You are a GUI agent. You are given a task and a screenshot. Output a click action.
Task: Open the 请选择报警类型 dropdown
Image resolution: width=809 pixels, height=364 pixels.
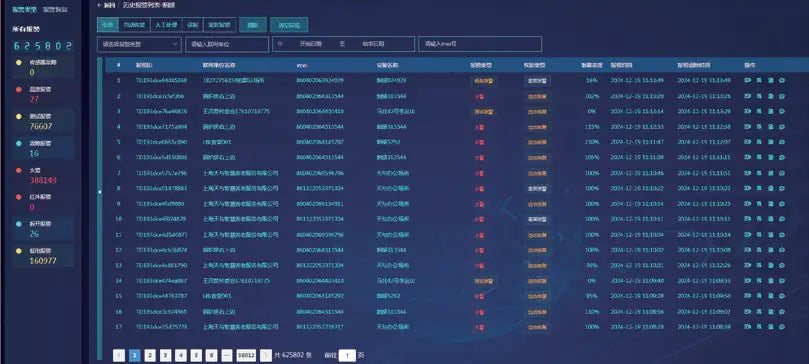tap(139, 44)
